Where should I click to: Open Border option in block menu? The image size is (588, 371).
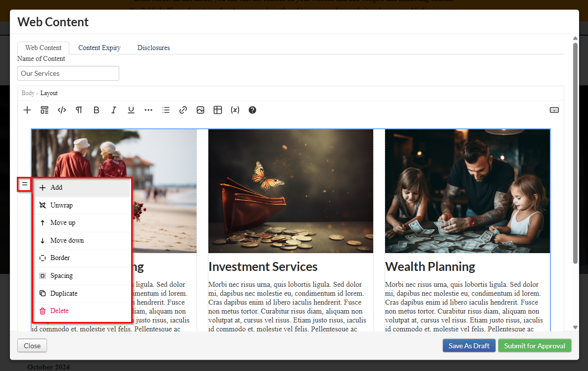82,258
